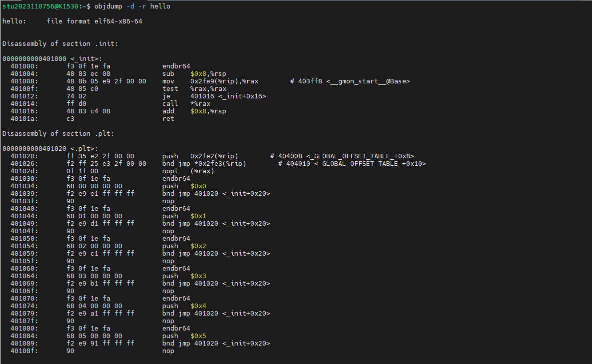Click 'Disassembly of section .plt:' heading
592x364 pixels.
click(x=58, y=133)
